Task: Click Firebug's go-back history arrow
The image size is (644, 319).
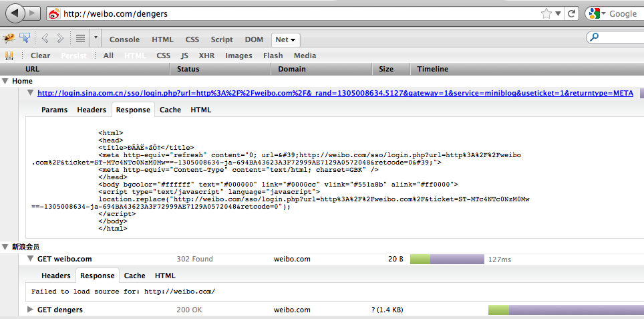Action: (45, 39)
